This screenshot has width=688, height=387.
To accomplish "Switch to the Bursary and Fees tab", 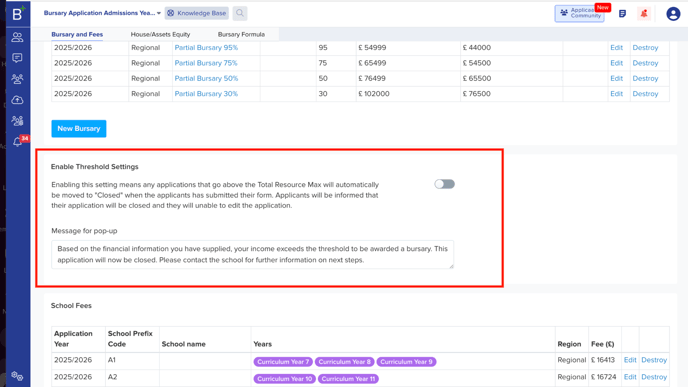I will (x=77, y=34).
